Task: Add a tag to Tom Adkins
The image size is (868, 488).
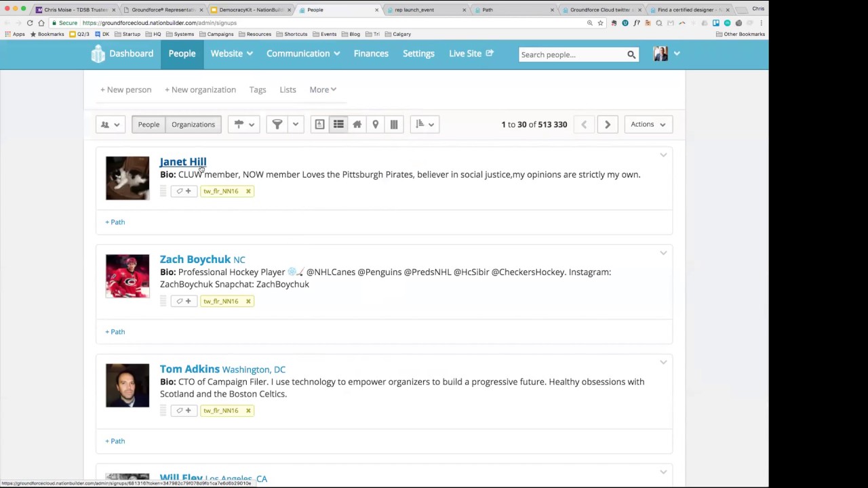Action: pyautogui.click(x=183, y=411)
